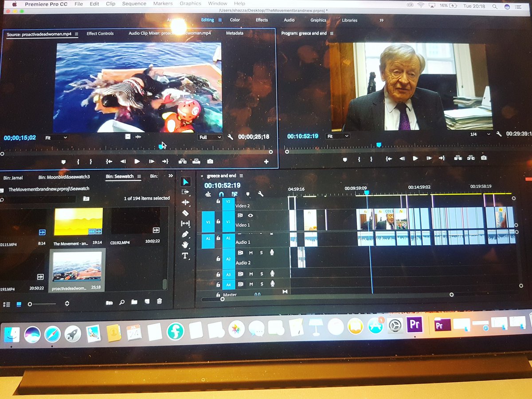
Task: Click Insert button in Source monitor
Action: 182,161
